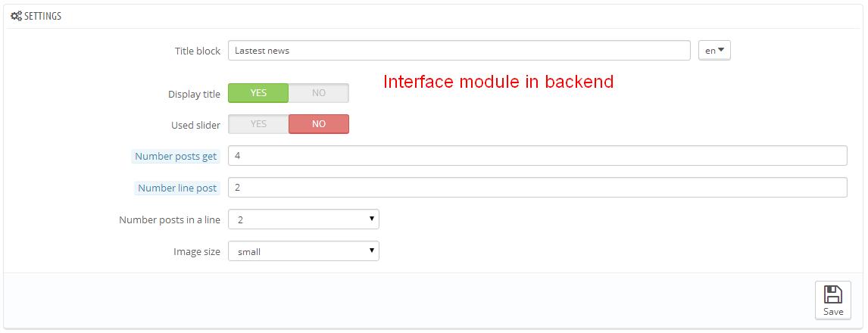Click the 'Image size' label text
The width and height of the screenshot is (868, 333).
coord(197,252)
